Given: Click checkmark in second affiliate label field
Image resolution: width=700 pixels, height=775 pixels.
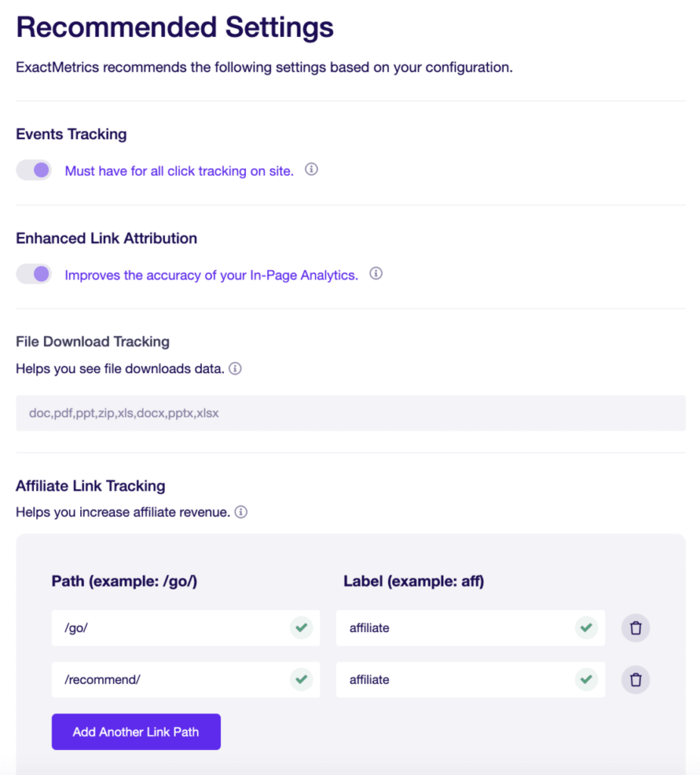Looking at the screenshot, I should point(586,680).
